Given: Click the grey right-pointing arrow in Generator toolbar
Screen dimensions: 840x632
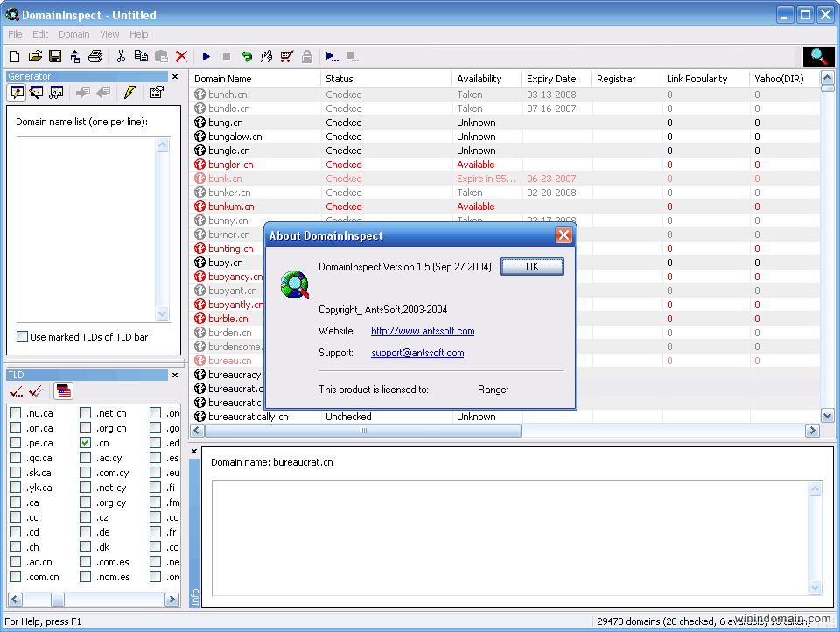Looking at the screenshot, I should tap(83, 92).
